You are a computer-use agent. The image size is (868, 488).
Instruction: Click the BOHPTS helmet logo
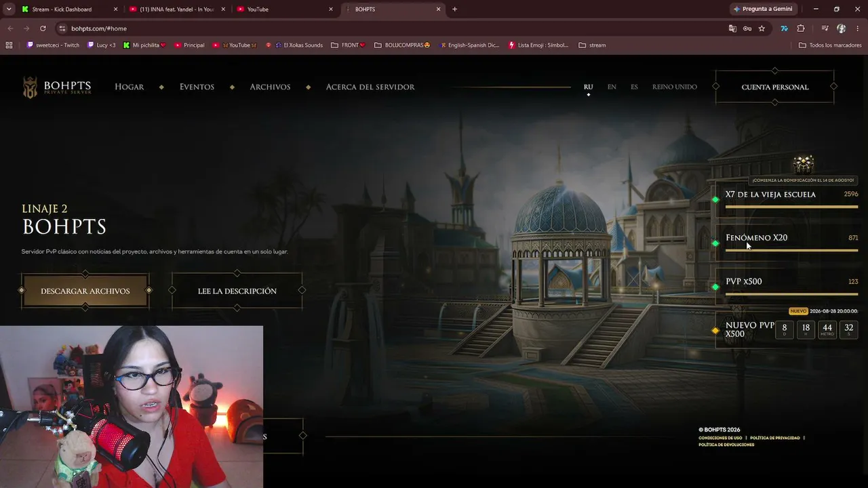(x=30, y=87)
